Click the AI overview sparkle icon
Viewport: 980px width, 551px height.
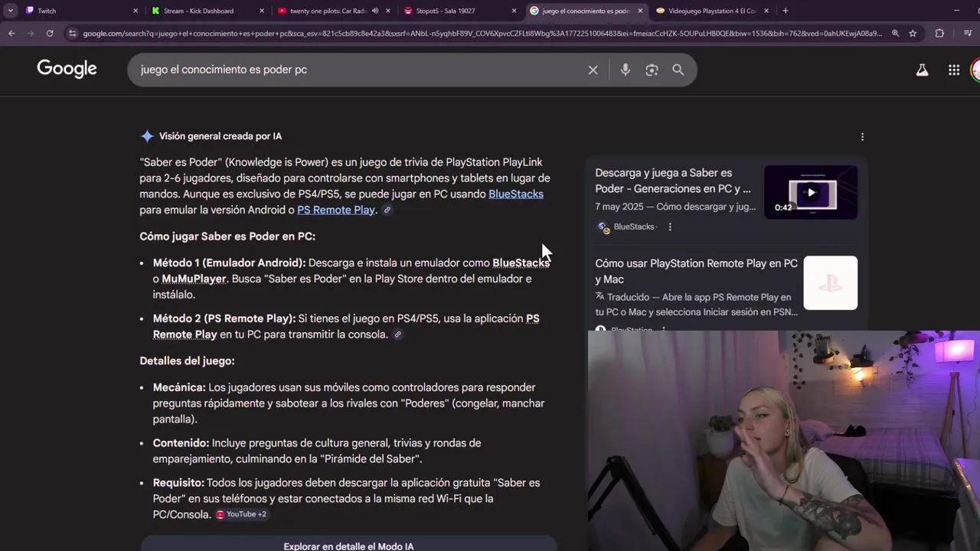point(147,136)
